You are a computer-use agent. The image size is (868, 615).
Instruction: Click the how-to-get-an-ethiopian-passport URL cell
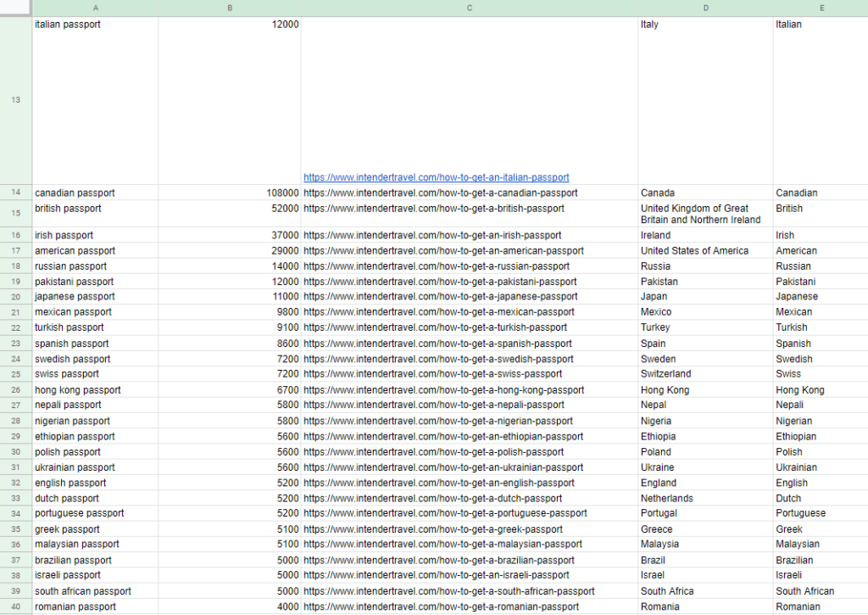pos(470,437)
